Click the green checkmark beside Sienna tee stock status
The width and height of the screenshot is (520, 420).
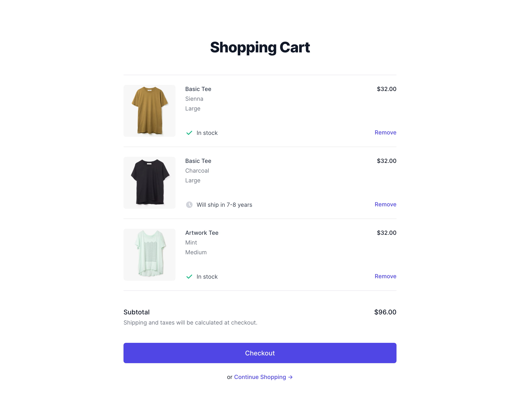[189, 133]
